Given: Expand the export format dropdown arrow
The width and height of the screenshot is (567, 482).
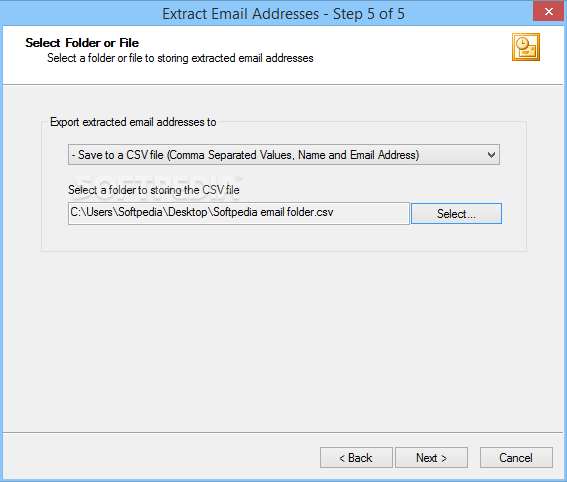Looking at the screenshot, I should [x=491, y=155].
